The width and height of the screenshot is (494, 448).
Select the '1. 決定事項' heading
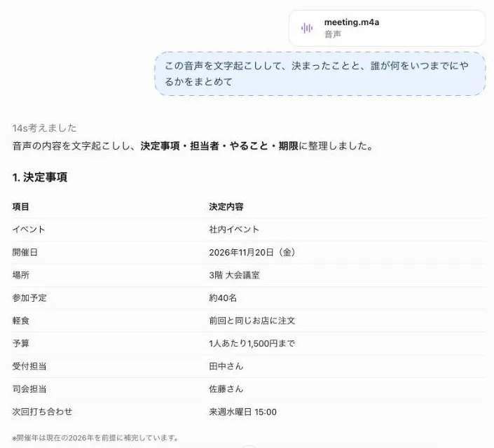tap(40, 177)
